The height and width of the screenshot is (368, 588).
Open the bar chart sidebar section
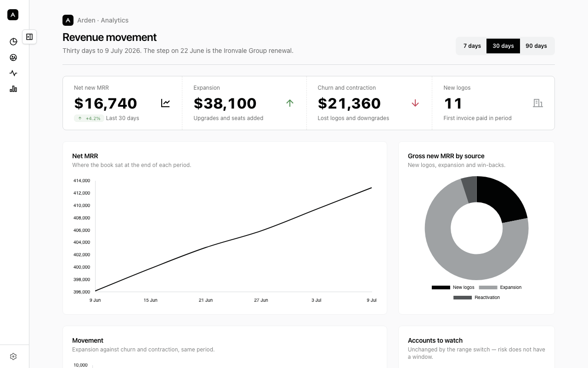pyautogui.click(x=13, y=89)
